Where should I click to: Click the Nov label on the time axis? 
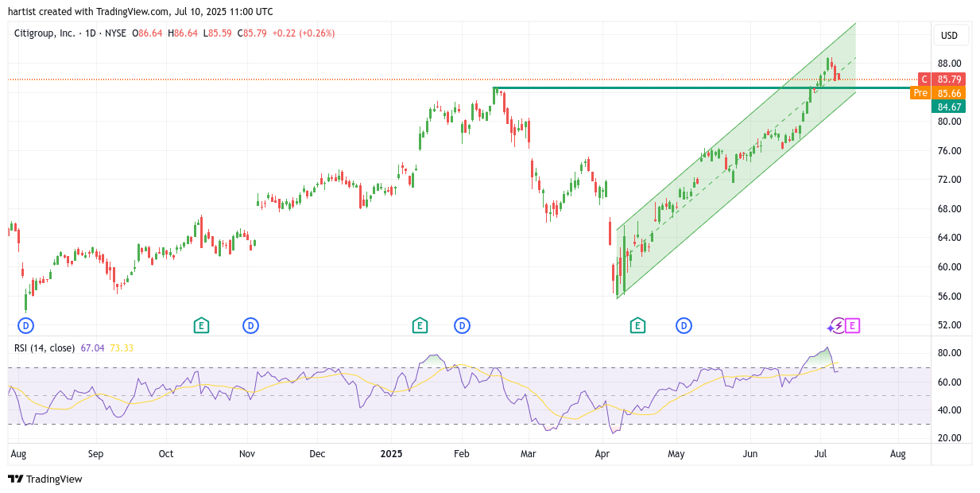[x=247, y=454]
